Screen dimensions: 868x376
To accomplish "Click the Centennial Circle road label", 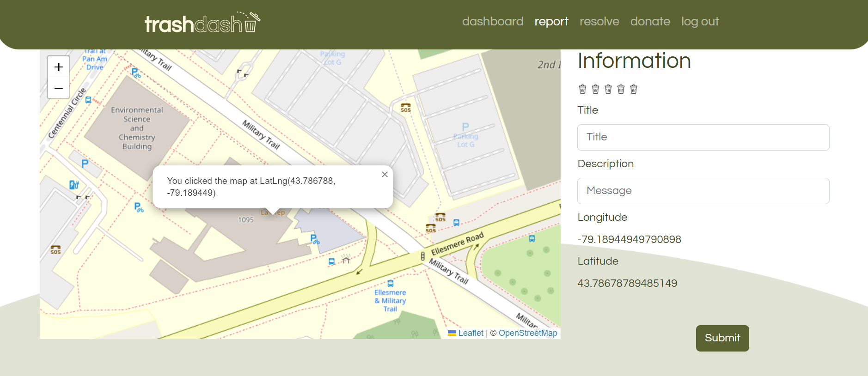I will (x=67, y=114).
